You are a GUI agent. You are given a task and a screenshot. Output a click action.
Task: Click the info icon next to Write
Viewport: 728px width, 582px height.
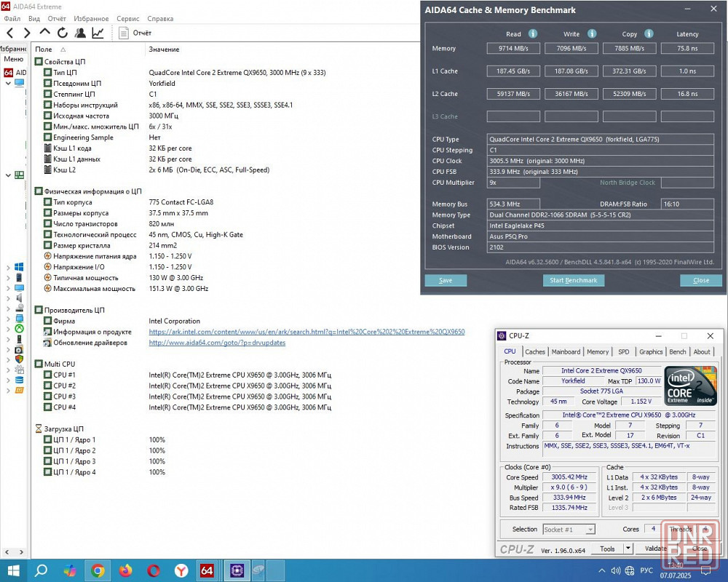click(x=592, y=34)
